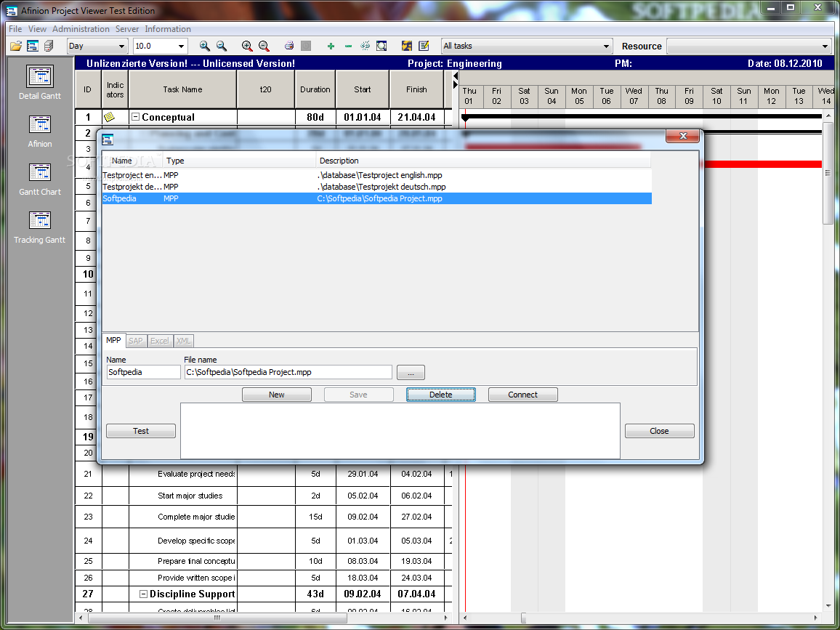Click the browse file '...' button
The image size is (840, 630).
(x=411, y=372)
